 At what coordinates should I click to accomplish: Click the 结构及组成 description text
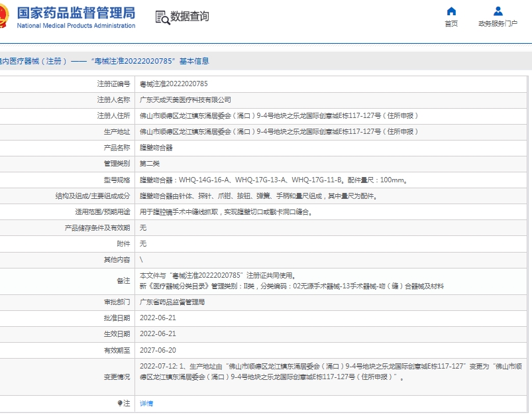click(258, 196)
